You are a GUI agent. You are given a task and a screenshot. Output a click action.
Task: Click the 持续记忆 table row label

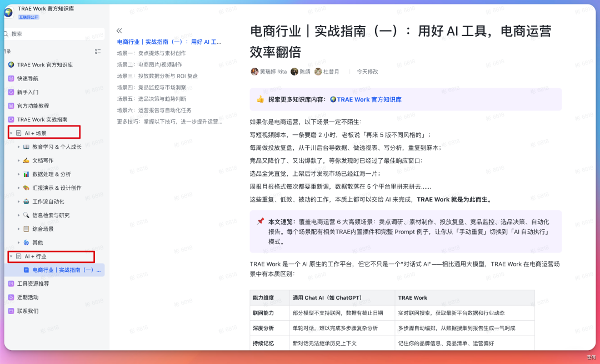(263, 343)
